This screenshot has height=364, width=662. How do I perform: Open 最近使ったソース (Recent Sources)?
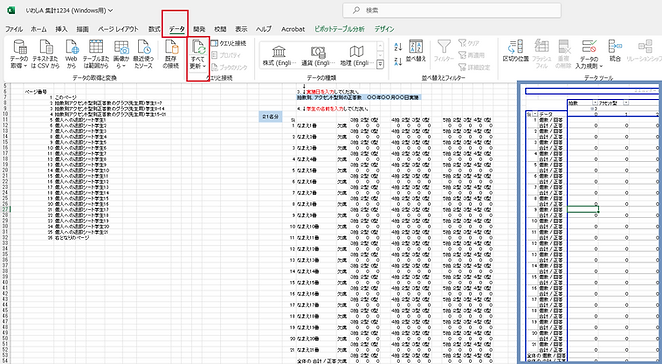click(144, 54)
